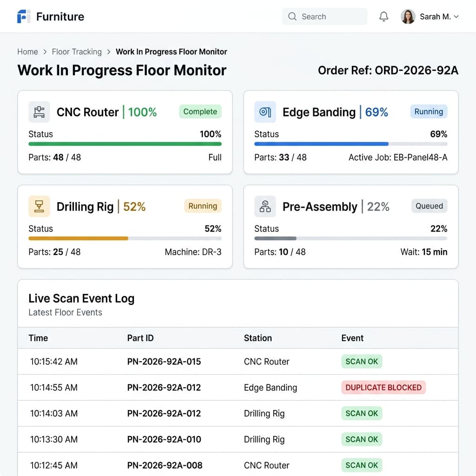Select part PN-2026-92A-015

pyautogui.click(x=164, y=362)
